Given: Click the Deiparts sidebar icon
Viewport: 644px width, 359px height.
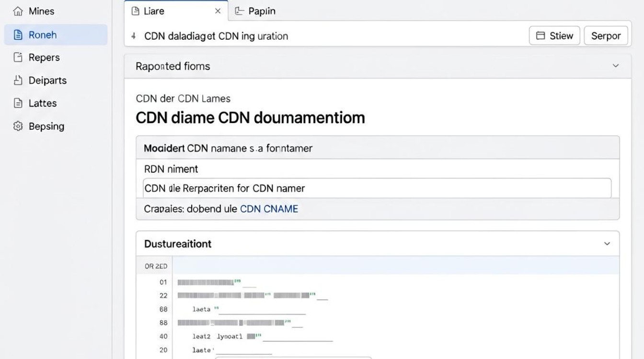Looking at the screenshot, I should pyautogui.click(x=18, y=80).
